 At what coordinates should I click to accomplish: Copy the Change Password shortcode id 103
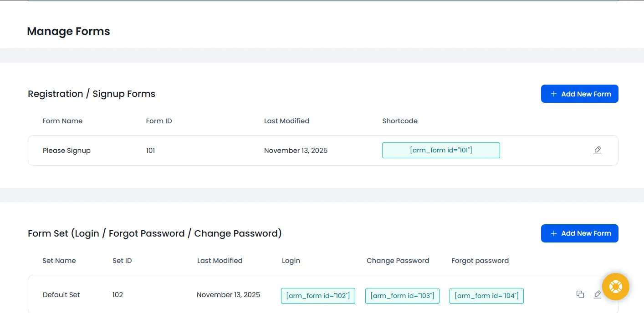(402, 296)
